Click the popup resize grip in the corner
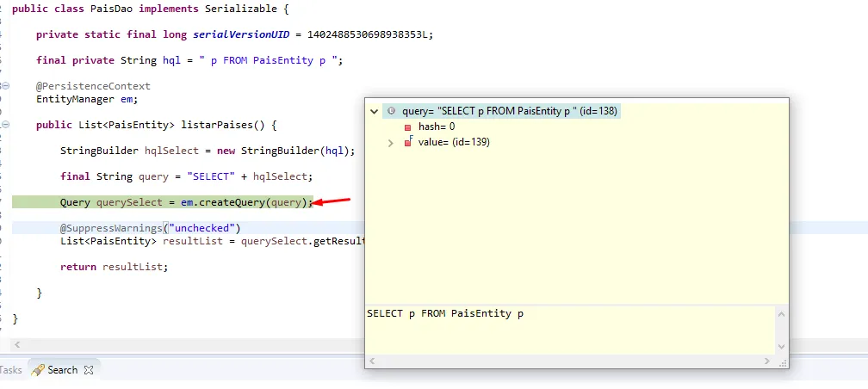This screenshot has height=389, width=868. (x=782, y=362)
